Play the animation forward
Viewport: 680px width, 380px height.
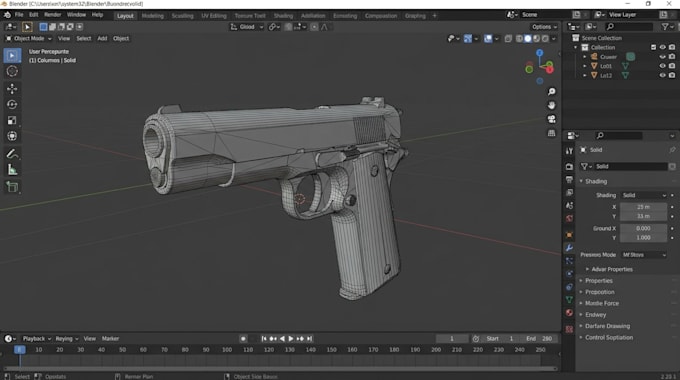(291, 339)
